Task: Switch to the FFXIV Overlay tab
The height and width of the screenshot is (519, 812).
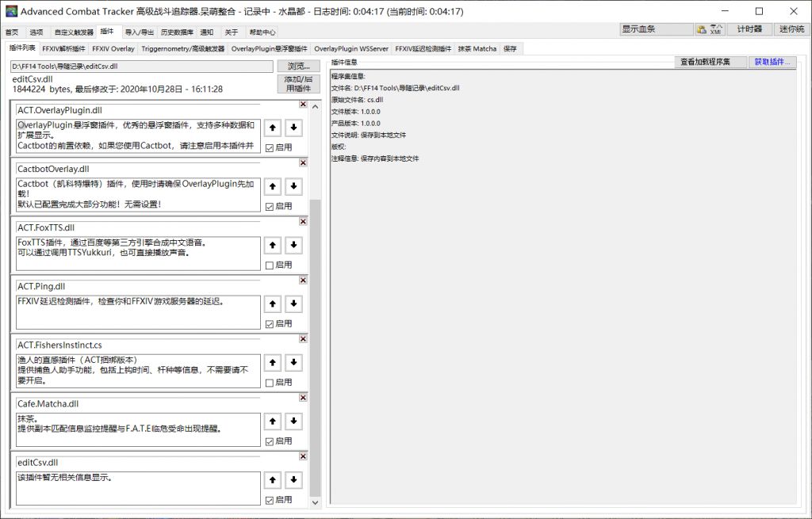Action: 113,48
